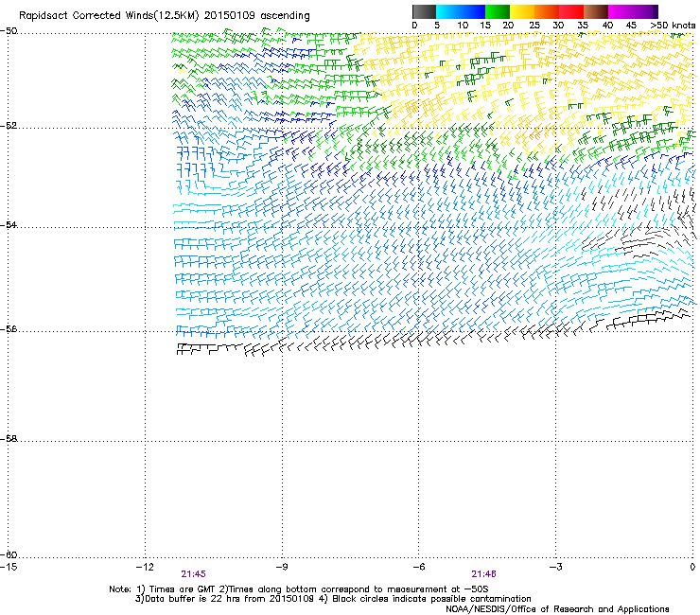
Task: Click the purple '21:46' time label
Action: pyautogui.click(x=484, y=574)
